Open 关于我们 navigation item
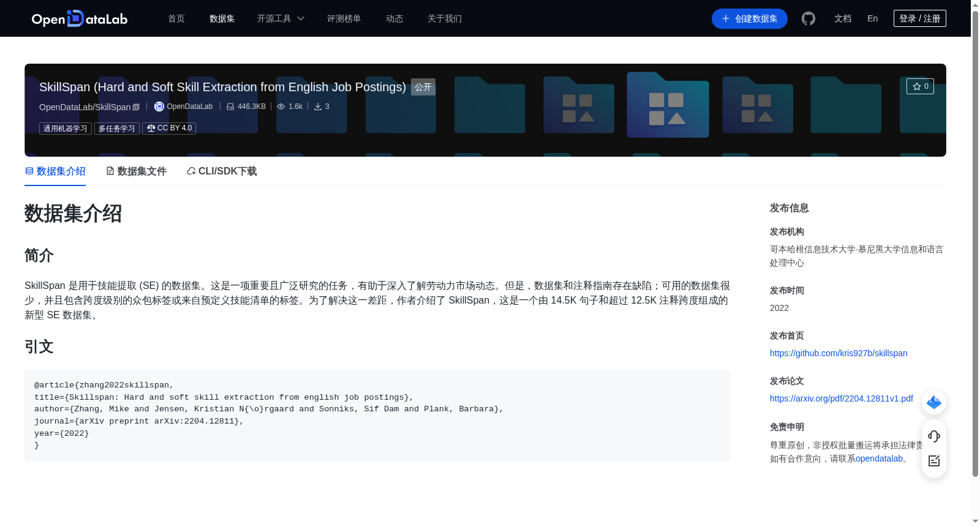 (x=445, y=18)
